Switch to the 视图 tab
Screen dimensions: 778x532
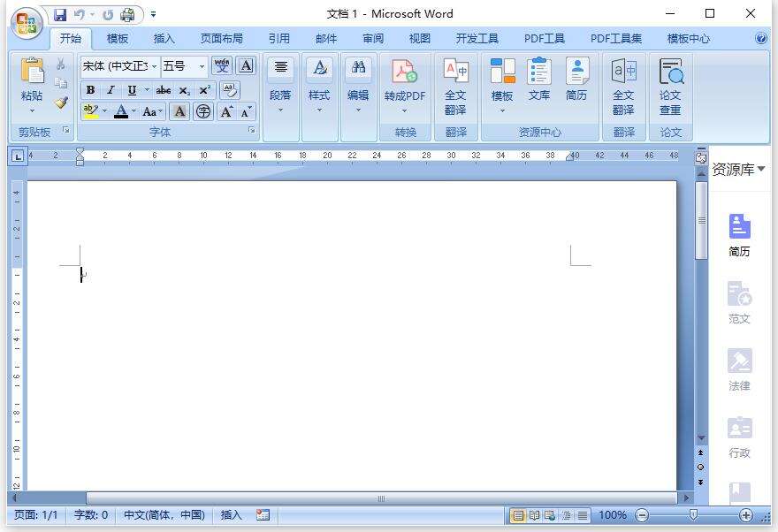tap(419, 38)
